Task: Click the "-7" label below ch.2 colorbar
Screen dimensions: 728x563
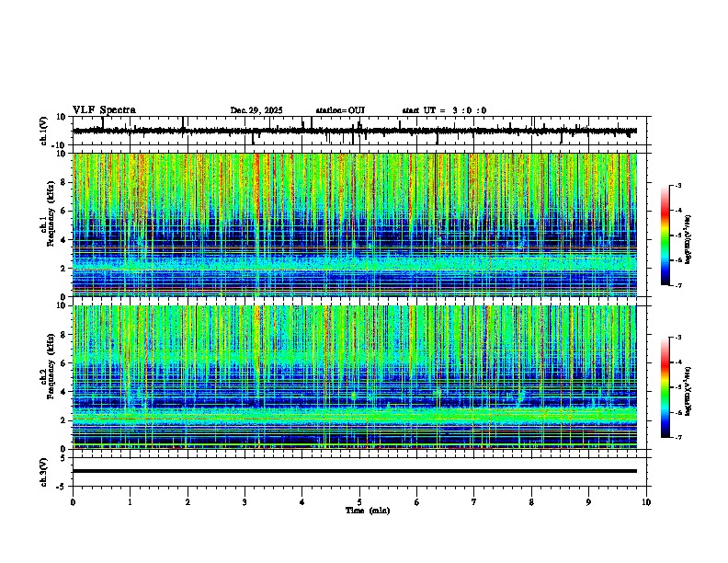Action: pos(678,437)
